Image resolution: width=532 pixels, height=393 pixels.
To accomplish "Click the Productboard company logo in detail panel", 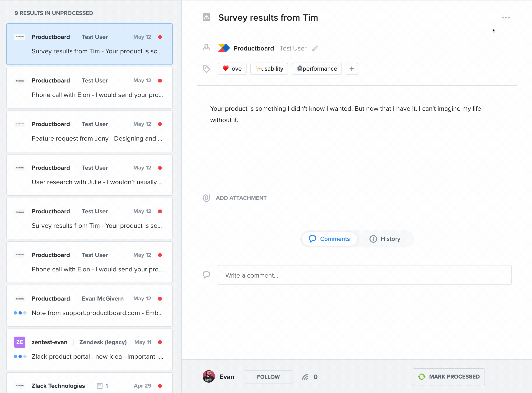I will [224, 48].
